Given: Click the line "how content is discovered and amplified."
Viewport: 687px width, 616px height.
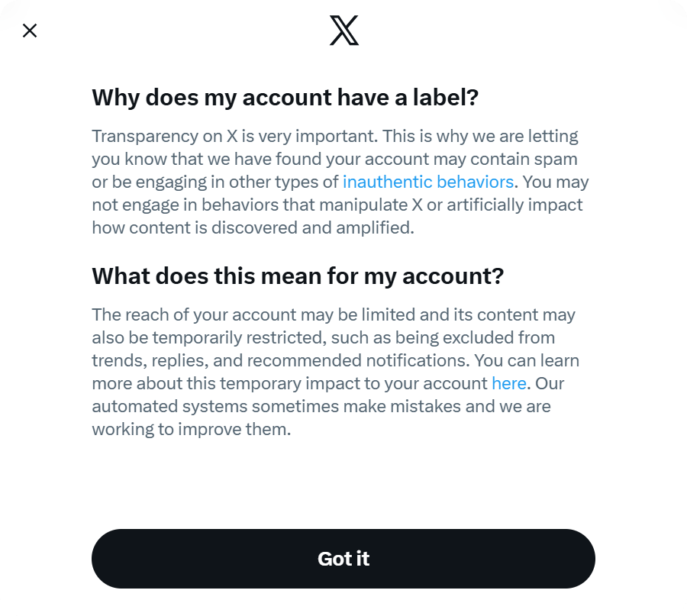Looking at the screenshot, I should (253, 228).
